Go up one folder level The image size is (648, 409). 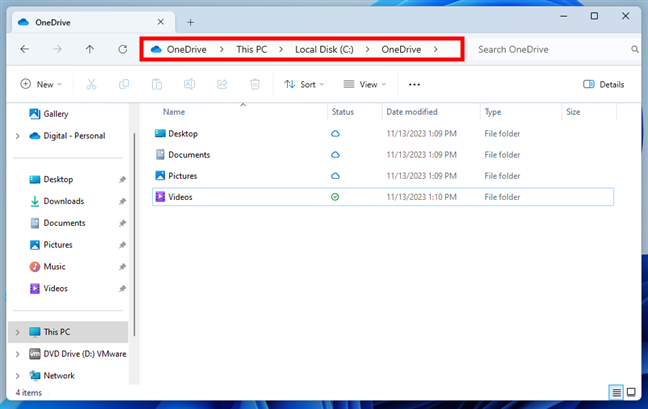point(90,49)
